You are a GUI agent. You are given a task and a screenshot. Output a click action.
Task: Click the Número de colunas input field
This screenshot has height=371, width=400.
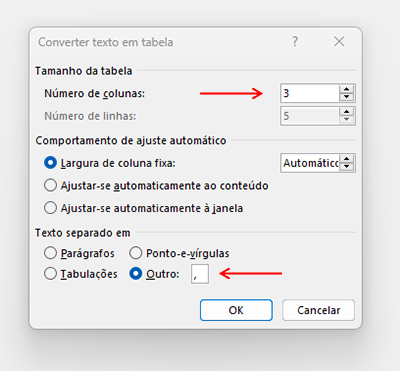point(310,93)
